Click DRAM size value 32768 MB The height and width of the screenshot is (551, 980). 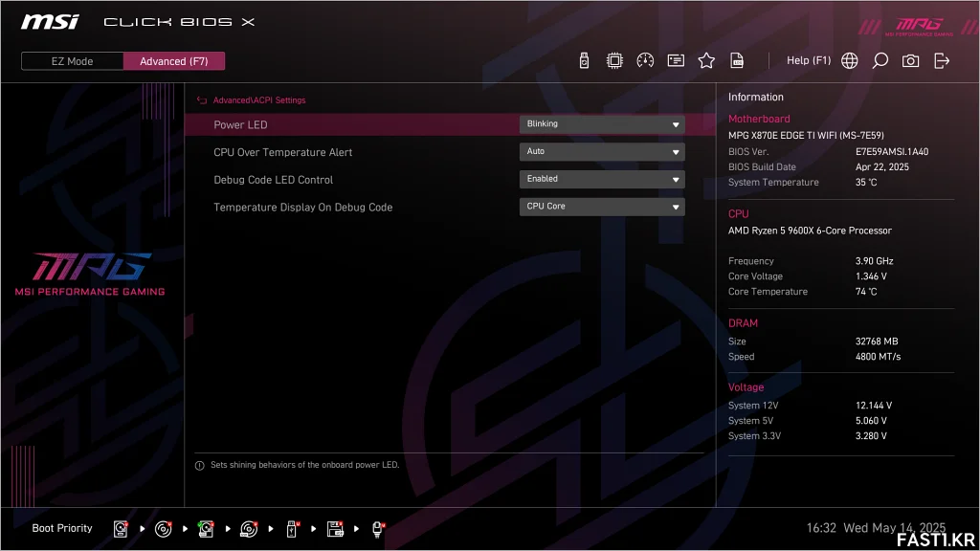(877, 342)
